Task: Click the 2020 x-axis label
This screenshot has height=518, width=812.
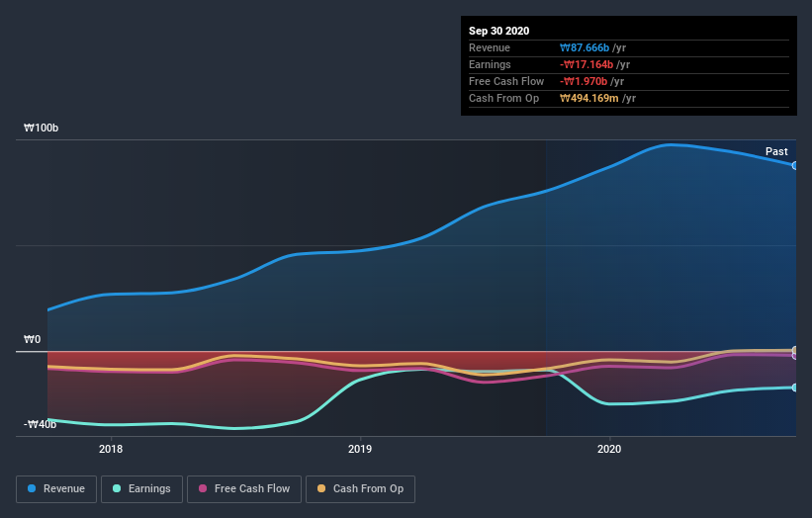Action: click(x=609, y=449)
